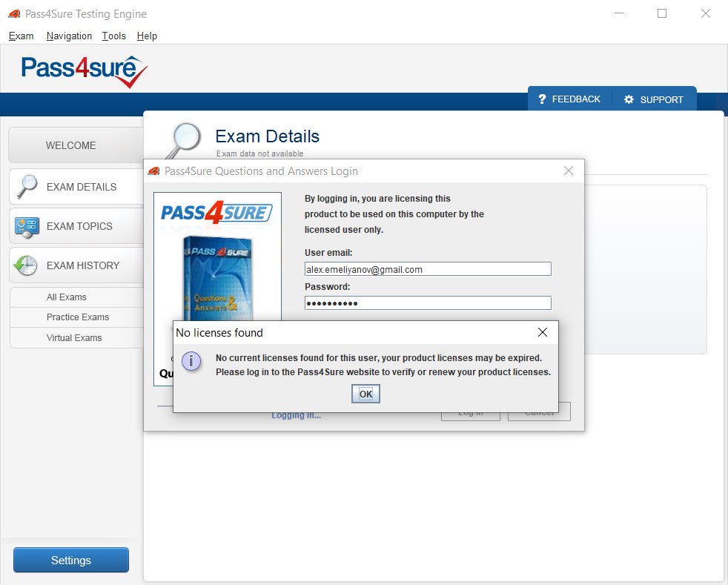Click OK in the No licenses found dialog

point(365,394)
